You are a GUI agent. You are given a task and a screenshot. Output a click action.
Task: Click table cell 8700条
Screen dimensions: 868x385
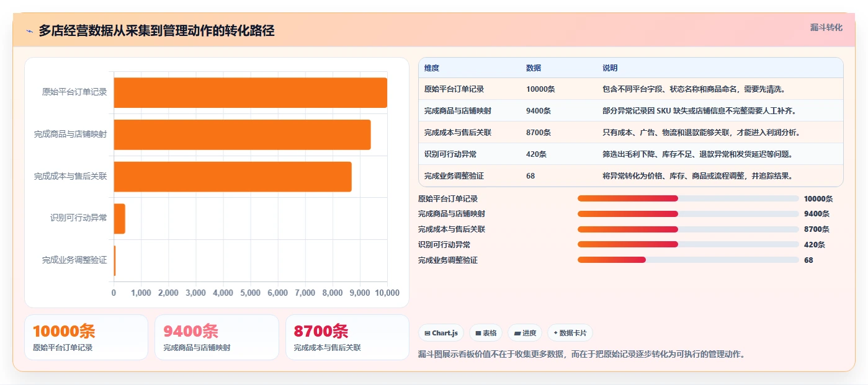[x=539, y=133]
